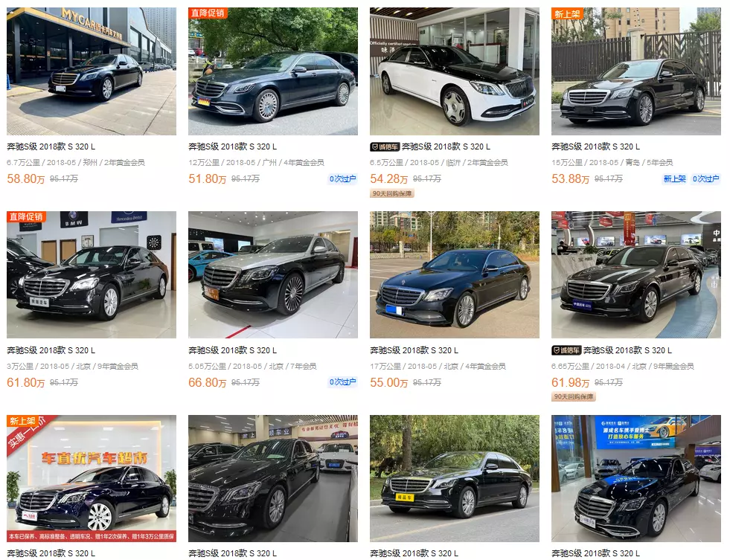Viewport: 730px width, 560px height.
Task: Click the 新上架 orange badge on Qingdao car photo
Action: 567,13
